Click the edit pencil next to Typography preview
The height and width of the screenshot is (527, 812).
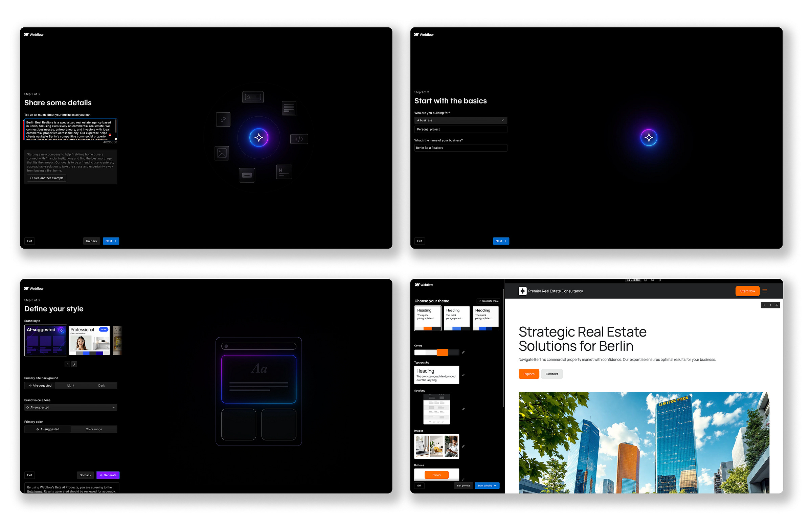click(x=464, y=375)
